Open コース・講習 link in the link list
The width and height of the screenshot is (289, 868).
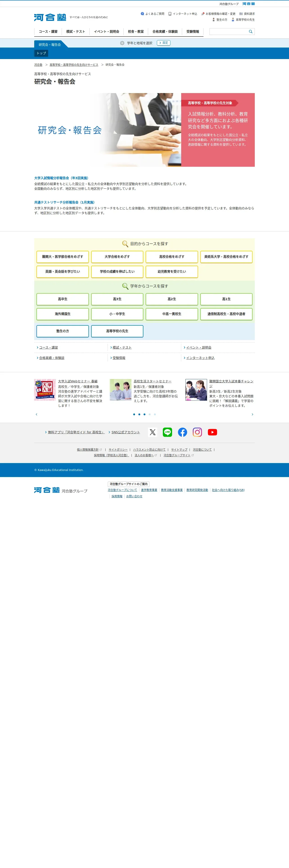pyautogui.click(x=48, y=347)
